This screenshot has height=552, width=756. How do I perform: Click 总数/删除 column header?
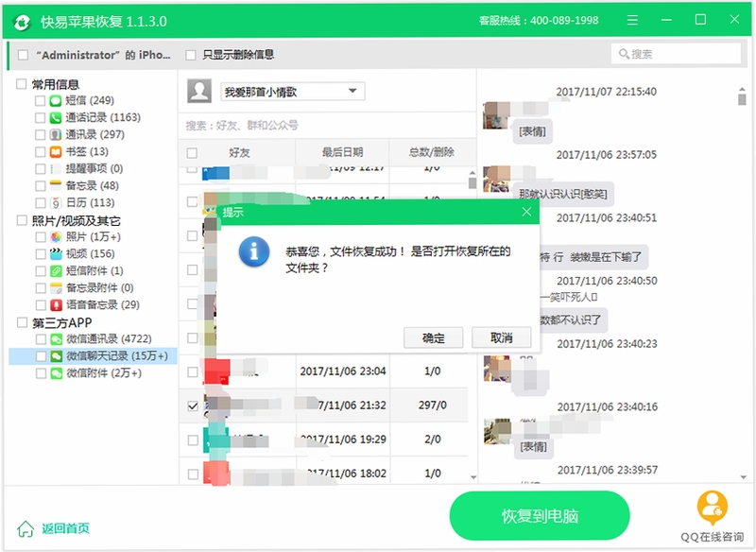tap(431, 152)
